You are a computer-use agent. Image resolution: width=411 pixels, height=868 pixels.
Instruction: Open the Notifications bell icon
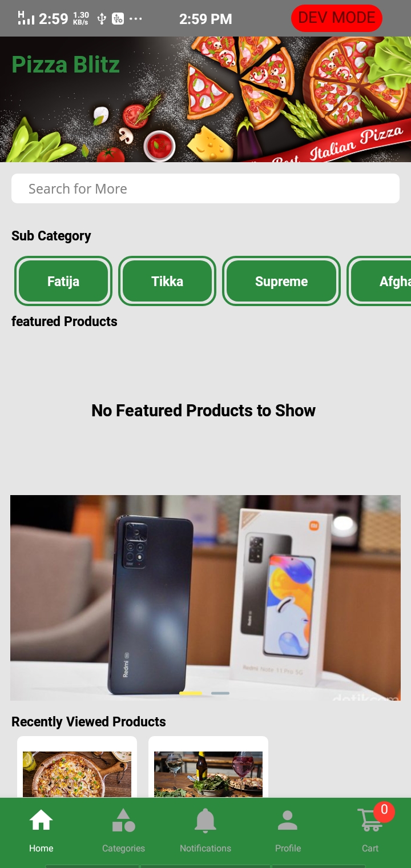[205, 821]
